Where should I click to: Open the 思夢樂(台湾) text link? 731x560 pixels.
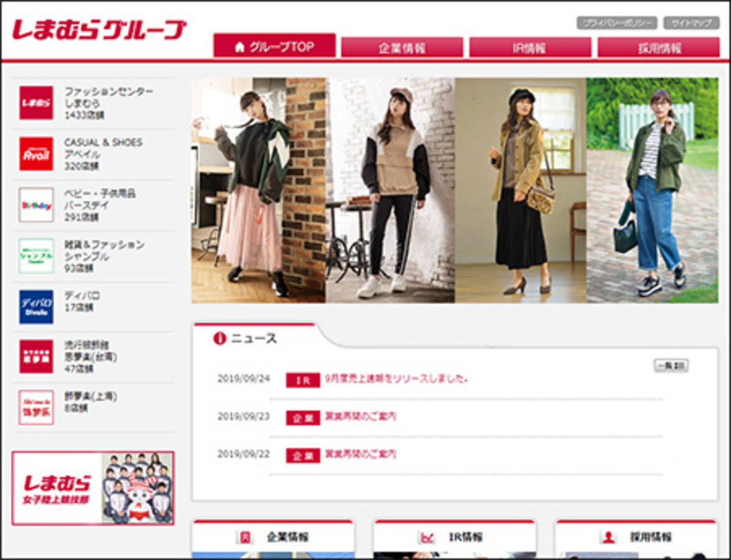pyautogui.click(x=91, y=357)
